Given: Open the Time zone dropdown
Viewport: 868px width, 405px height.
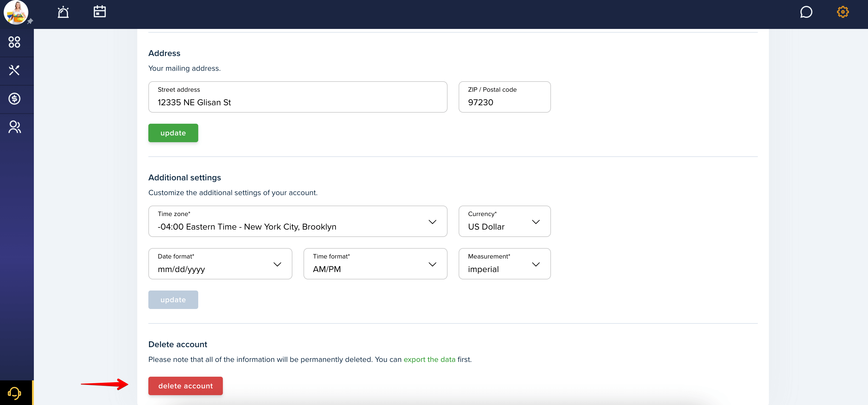Looking at the screenshot, I should (x=298, y=221).
